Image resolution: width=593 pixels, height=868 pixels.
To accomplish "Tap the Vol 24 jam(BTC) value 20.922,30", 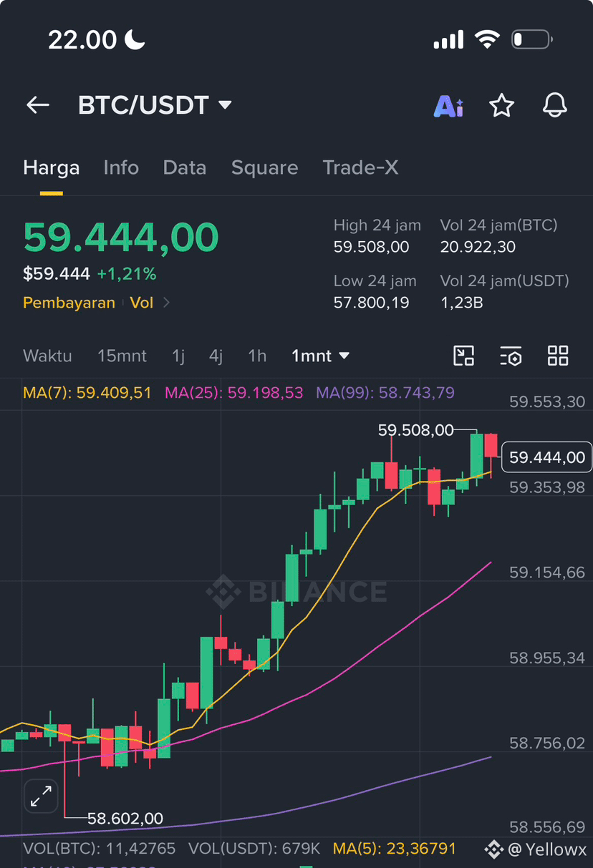I will [478, 247].
